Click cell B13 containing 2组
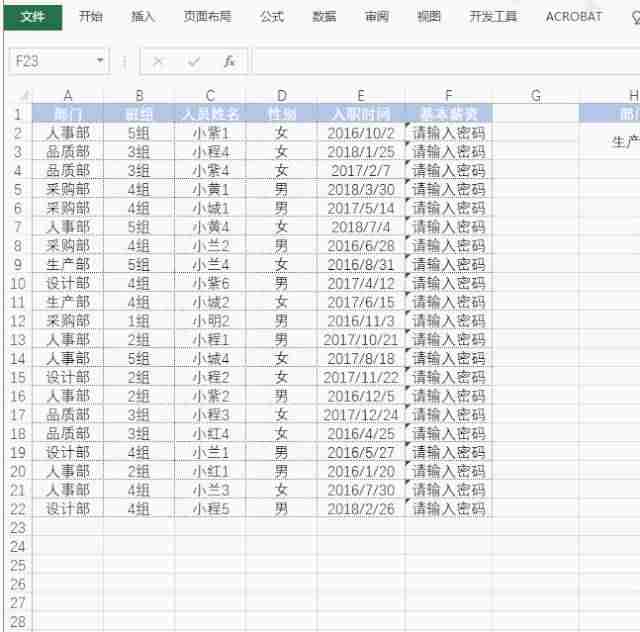This screenshot has height=632, width=640. tap(139, 340)
